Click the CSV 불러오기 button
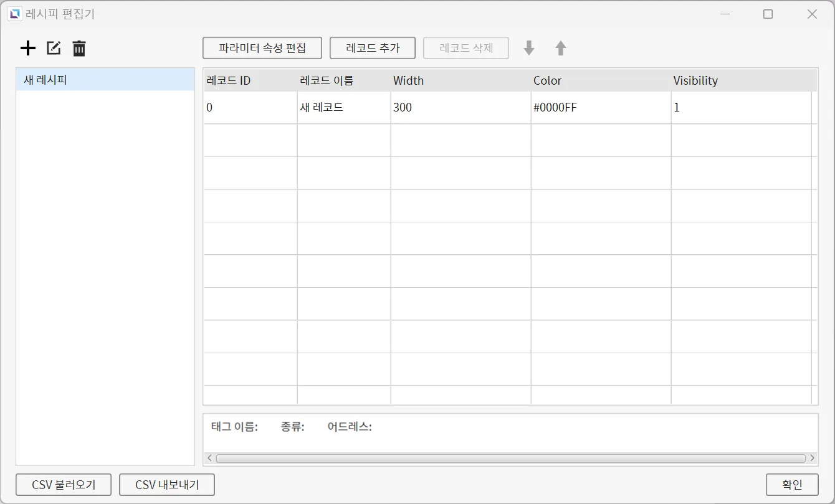 pos(64,485)
